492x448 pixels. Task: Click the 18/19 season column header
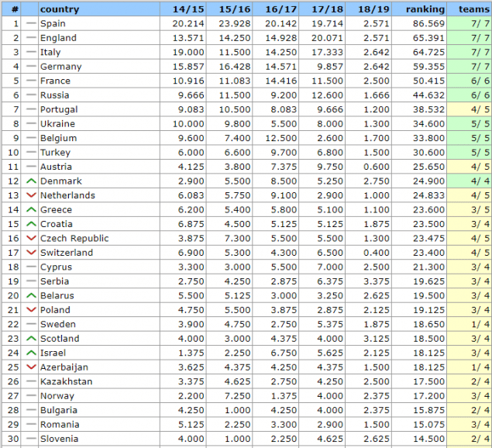click(374, 9)
